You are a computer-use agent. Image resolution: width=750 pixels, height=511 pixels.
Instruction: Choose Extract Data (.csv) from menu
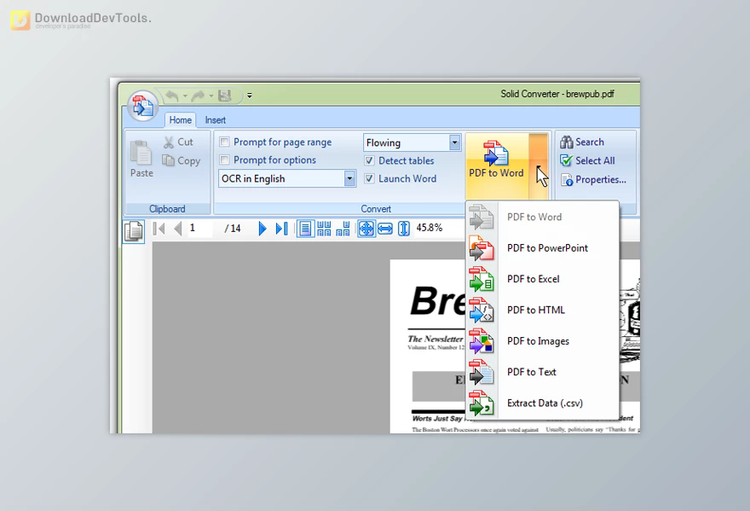pyautogui.click(x=542, y=403)
